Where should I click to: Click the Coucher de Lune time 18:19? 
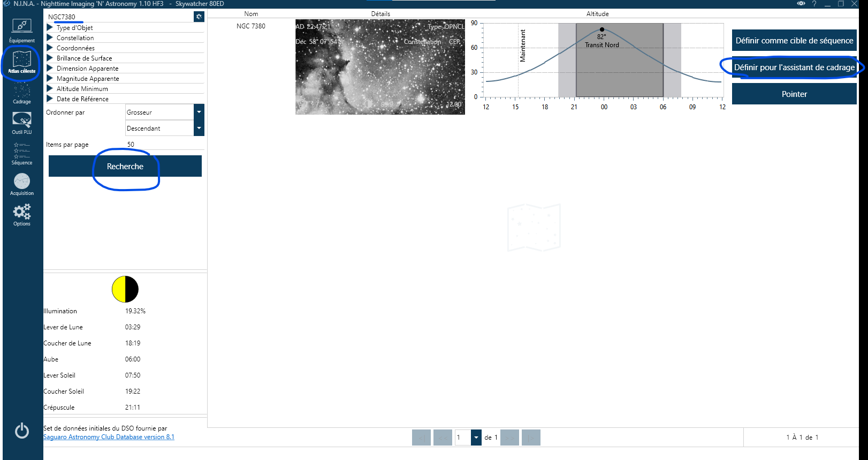pos(133,343)
